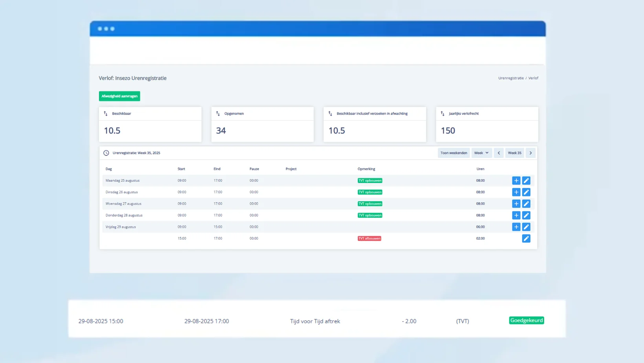Add an entry on Dinsdag 26 augustus
Image resolution: width=644 pixels, height=363 pixels.
pyautogui.click(x=516, y=192)
